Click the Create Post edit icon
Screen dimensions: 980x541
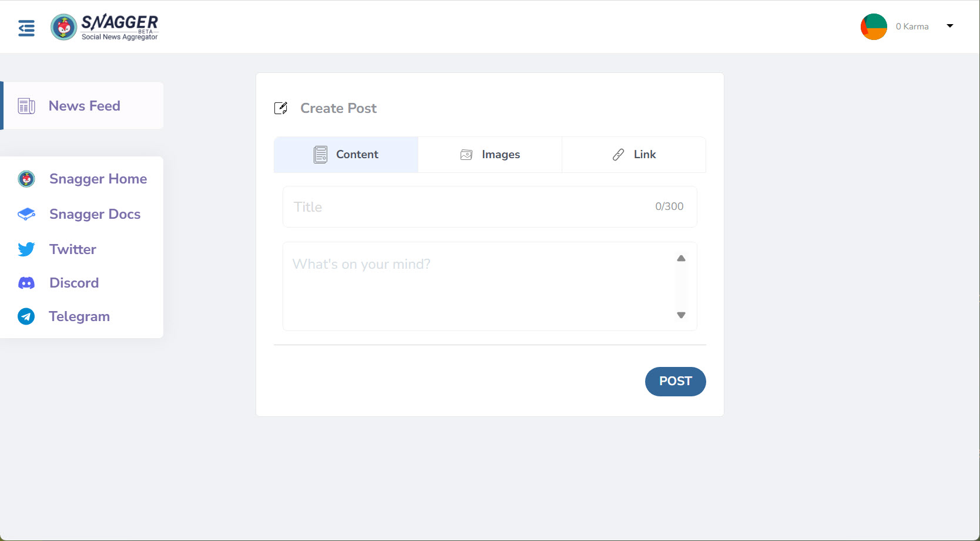pos(281,108)
